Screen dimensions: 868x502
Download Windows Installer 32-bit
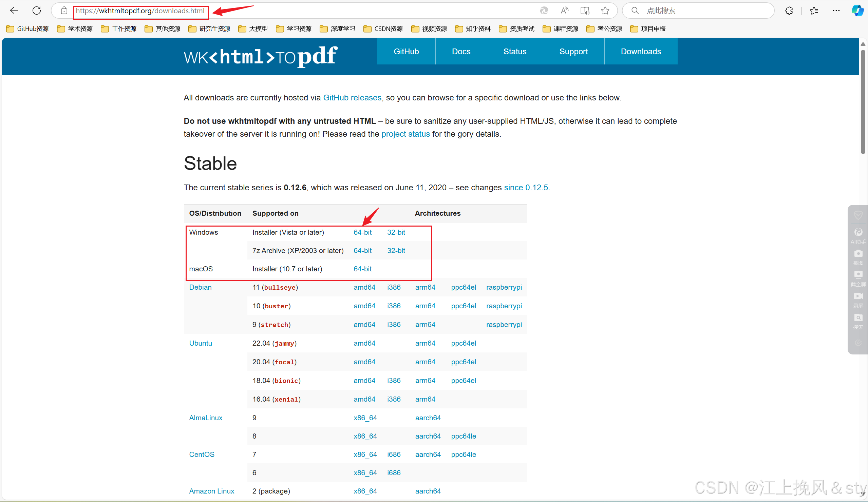point(396,232)
